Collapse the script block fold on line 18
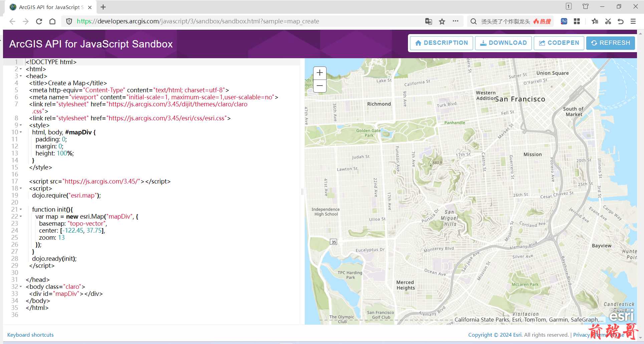Image resolution: width=644 pixels, height=344 pixels. (x=21, y=188)
